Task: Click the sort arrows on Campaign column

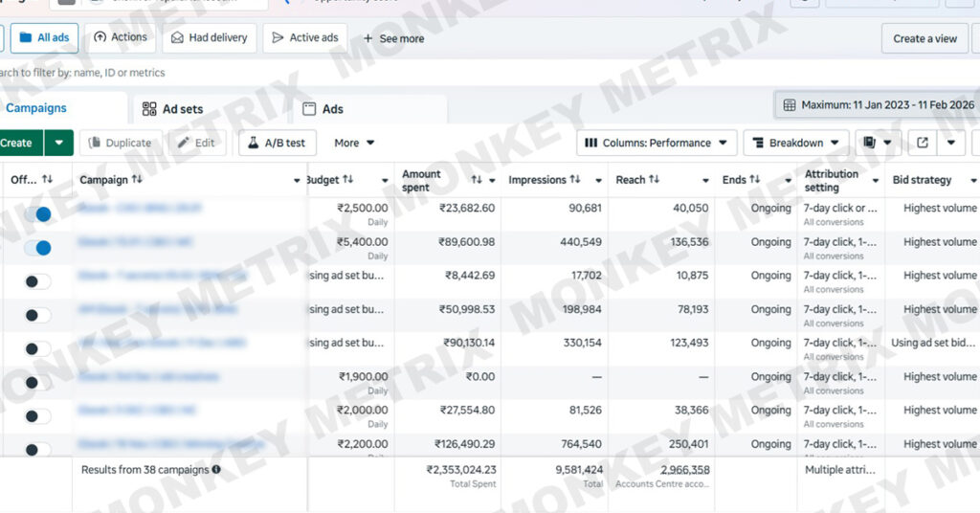Action: click(x=137, y=180)
